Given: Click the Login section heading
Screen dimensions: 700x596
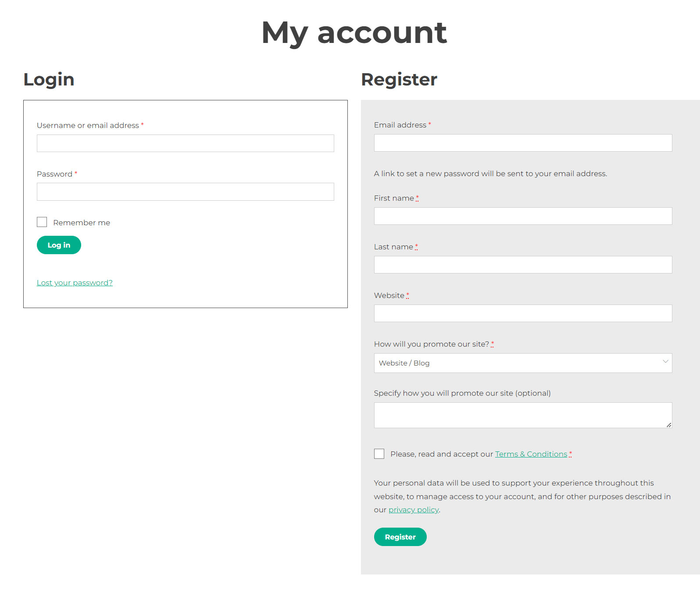Looking at the screenshot, I should click(x=49, y=79).
